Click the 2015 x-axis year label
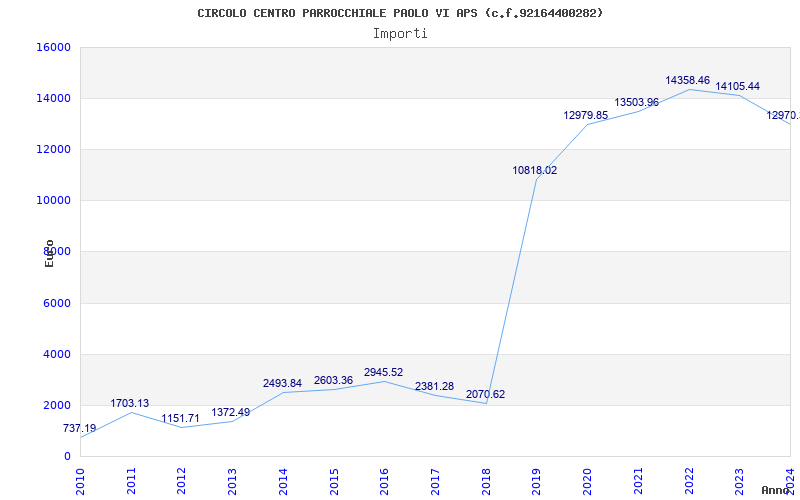The image size is (800, 500). pyautogui.click(x=334, y=482)
